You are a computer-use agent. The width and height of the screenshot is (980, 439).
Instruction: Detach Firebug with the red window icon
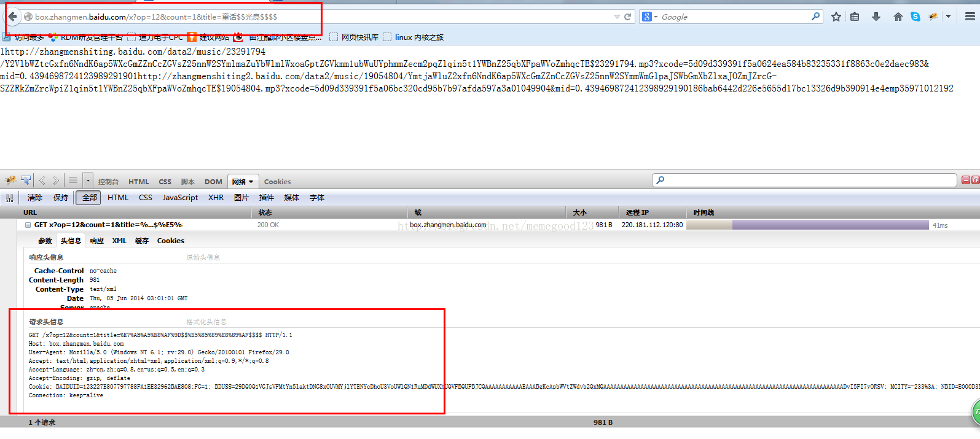coord(975,180)
